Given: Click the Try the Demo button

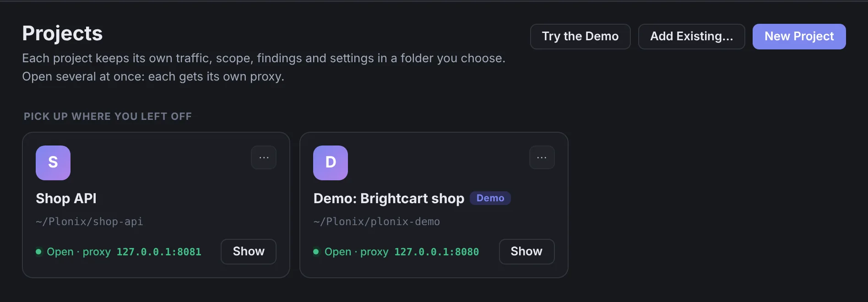Looking at the screenshot, I should point(580,37).
